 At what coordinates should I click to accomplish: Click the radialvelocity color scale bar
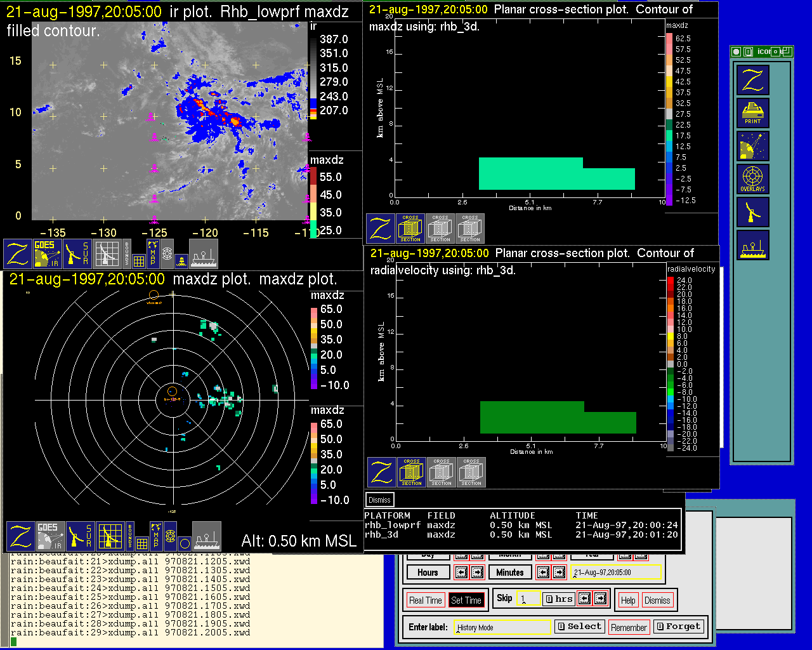coord(671,364)
